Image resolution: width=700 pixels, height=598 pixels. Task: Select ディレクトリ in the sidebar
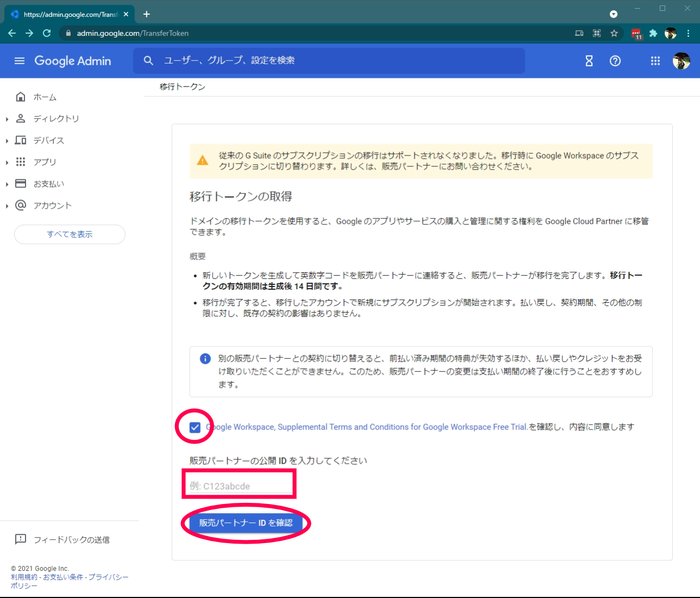point(57,119)
